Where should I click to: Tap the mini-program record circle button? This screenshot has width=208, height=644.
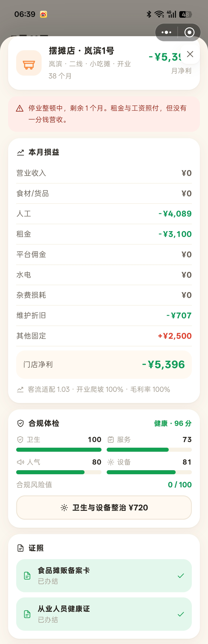(189, 32)
